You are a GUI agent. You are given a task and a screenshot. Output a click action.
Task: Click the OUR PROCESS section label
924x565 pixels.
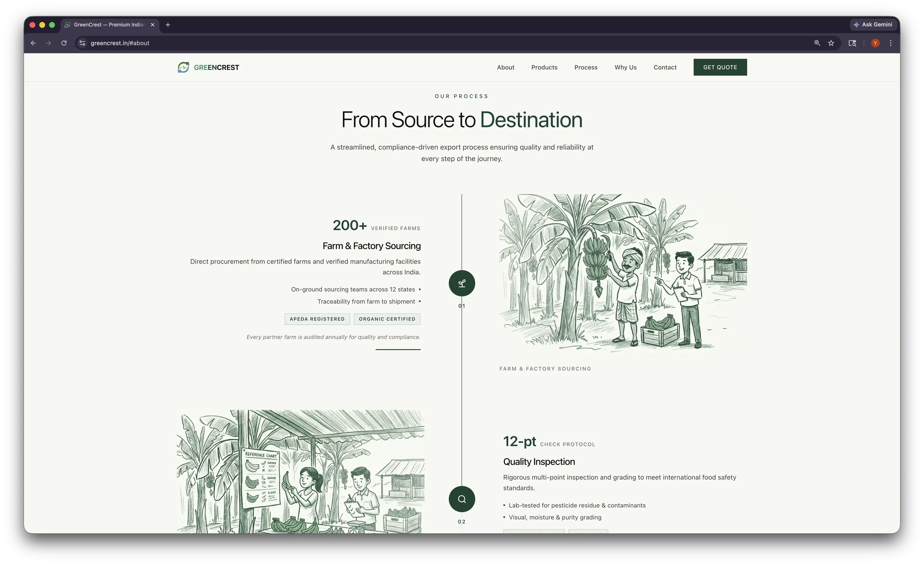(462, 96)
